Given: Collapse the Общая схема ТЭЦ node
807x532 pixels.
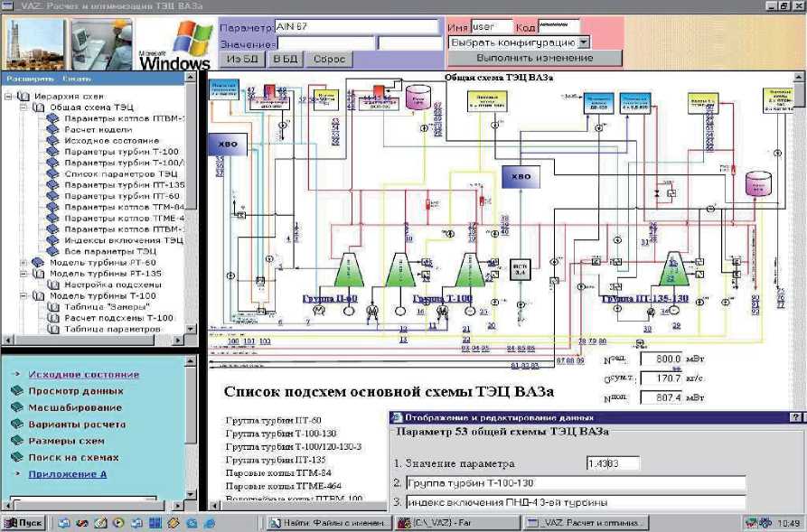Looking at the screenshot, I should click(x=23, y=107).
